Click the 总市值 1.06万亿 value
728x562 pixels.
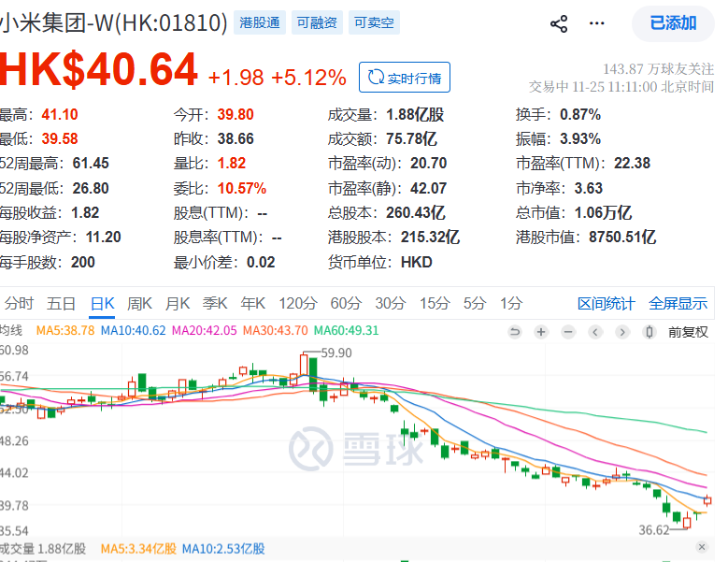[603, 212]
